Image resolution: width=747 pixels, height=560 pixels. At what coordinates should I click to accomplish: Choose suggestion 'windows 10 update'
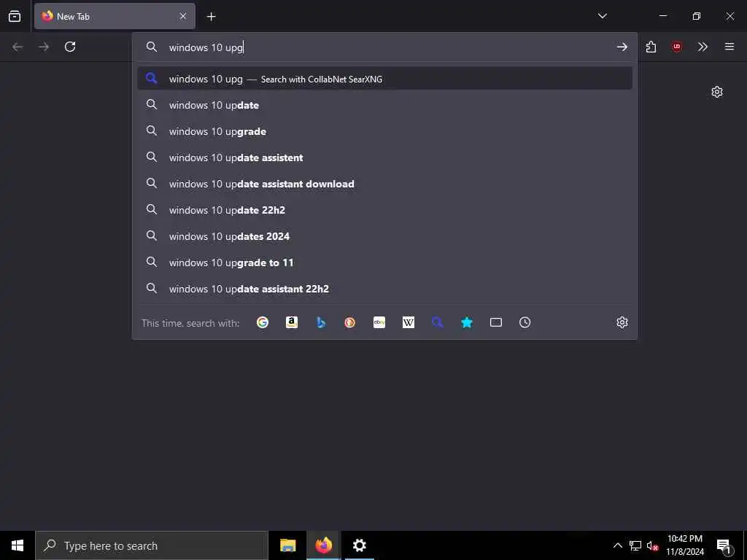tap(384, 105)
